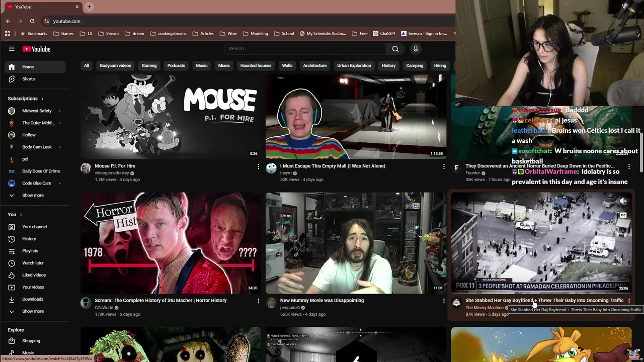Open more options for Scream history video
Screen dimensions: 644x362
click(259, 301)
